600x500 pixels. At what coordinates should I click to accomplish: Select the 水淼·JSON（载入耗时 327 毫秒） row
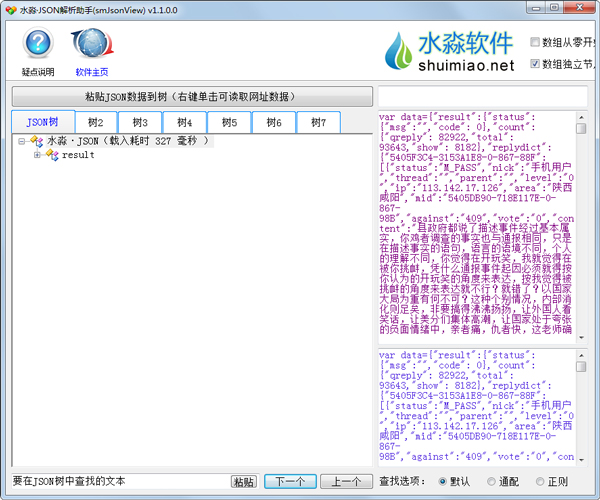[129, 141]
